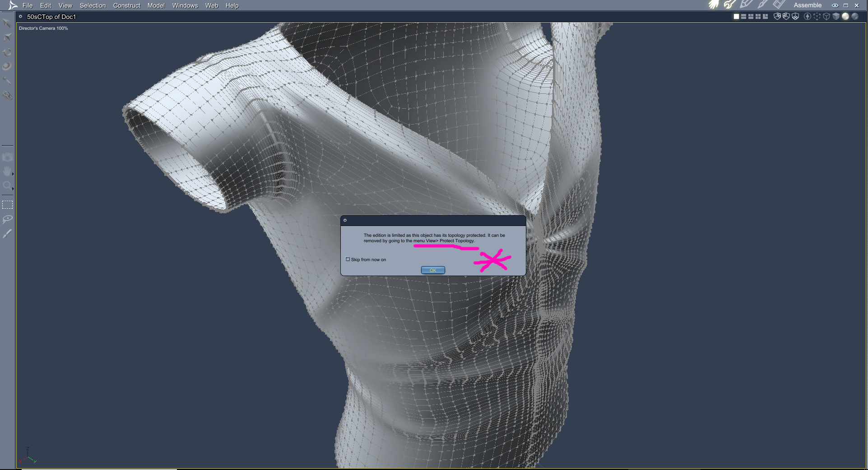The height and width of the screenshot is (470, 868).
Task: Select the Paint brush selection tool
Action: click(x=7, y=234)
